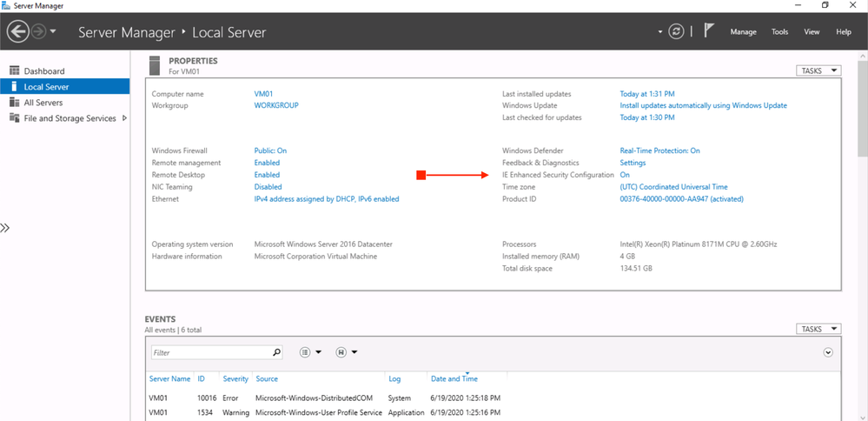Click the Product ID activated link

681,199
